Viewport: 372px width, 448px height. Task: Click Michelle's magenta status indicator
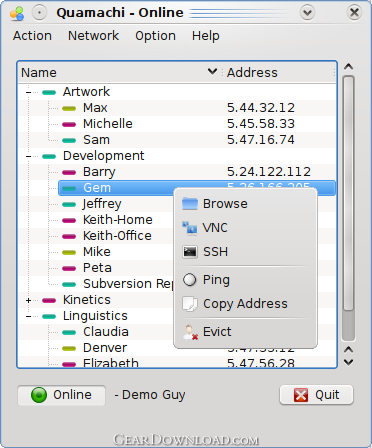(x=69, y=124)
